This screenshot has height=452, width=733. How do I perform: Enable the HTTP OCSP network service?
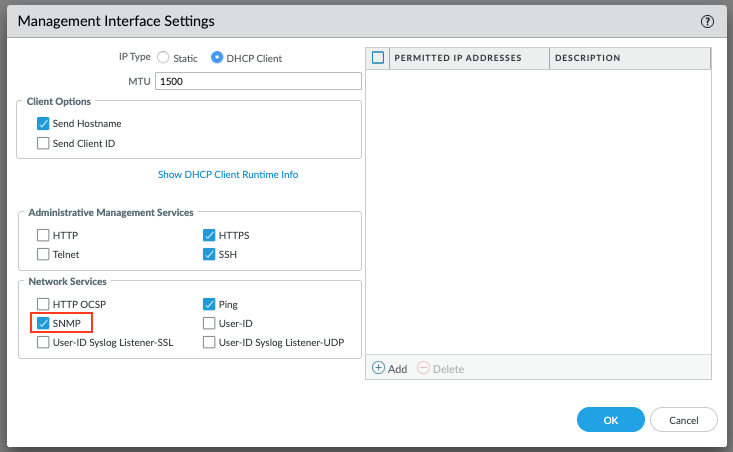pyautogui.click(x=43, y=304)
